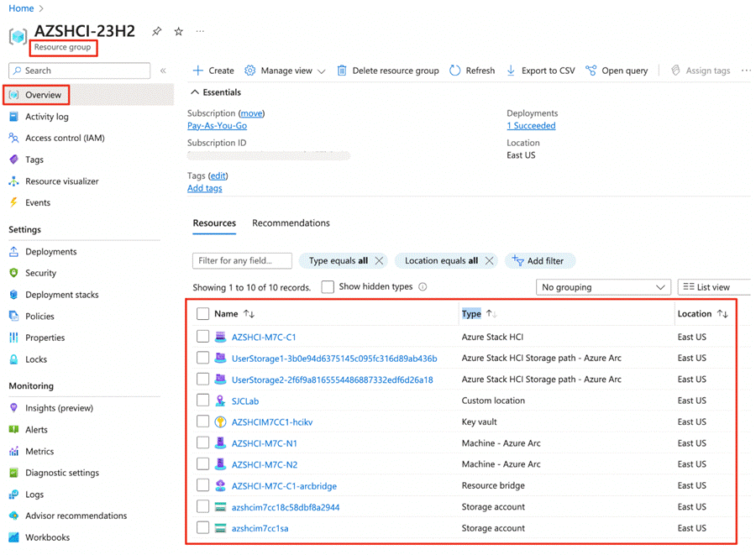The image size is (756, 555).
Task: Open Access control (IAM) in the sidebar
Action: pyautogui.click(x=65, y=138)
